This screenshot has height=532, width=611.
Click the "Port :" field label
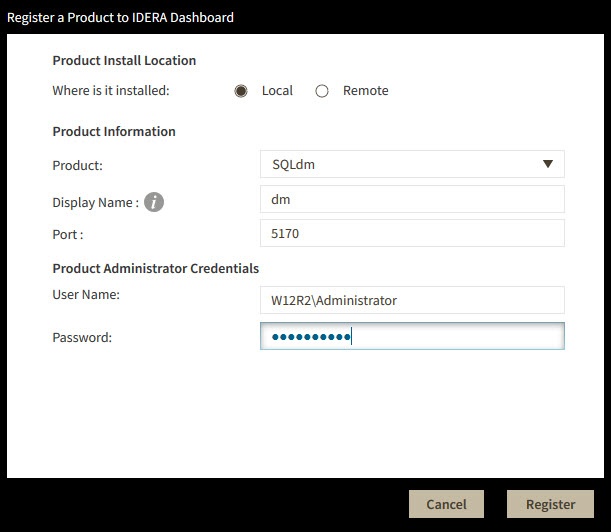[x=68, y=235]
